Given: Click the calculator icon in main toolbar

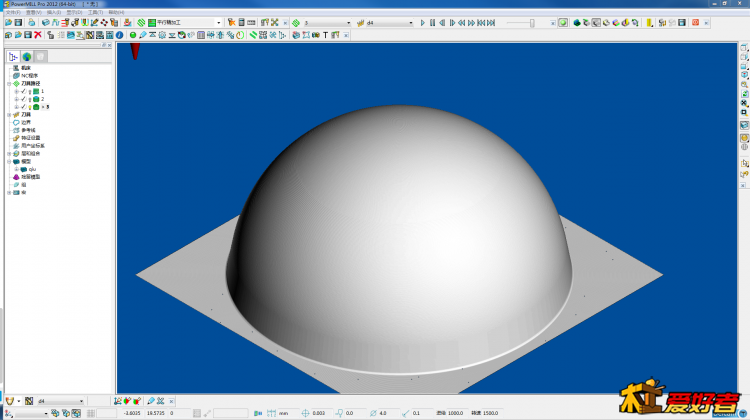Looking at the screenshot, I should coord(242,22).
